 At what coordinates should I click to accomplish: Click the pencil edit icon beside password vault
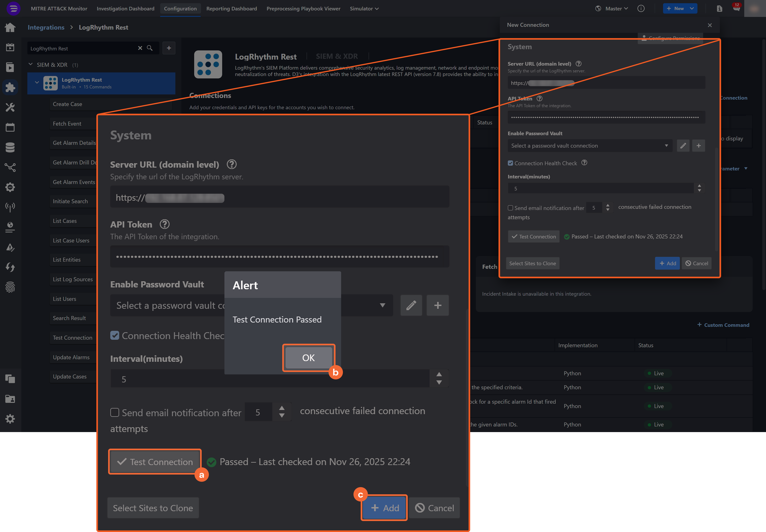click(411, 305)
